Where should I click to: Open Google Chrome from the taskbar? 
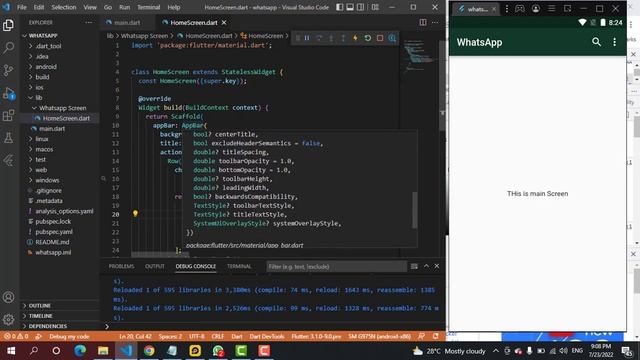pos(149,351)
